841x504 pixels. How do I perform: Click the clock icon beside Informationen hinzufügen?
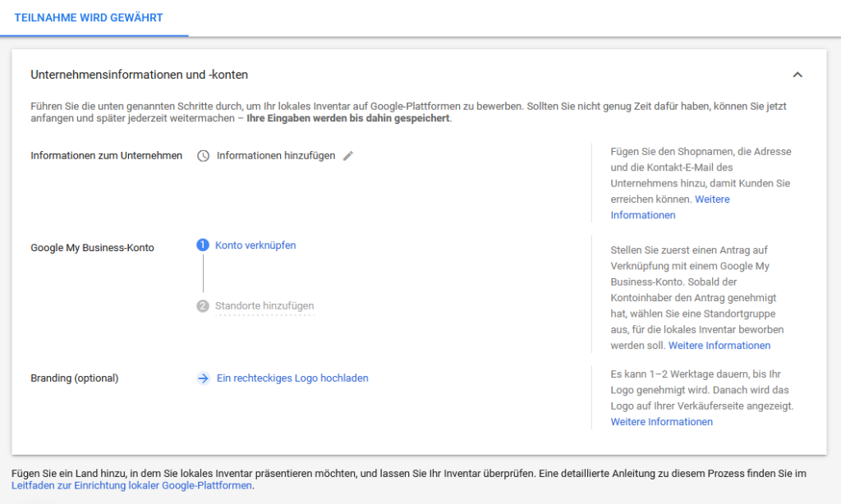point(203,156)
